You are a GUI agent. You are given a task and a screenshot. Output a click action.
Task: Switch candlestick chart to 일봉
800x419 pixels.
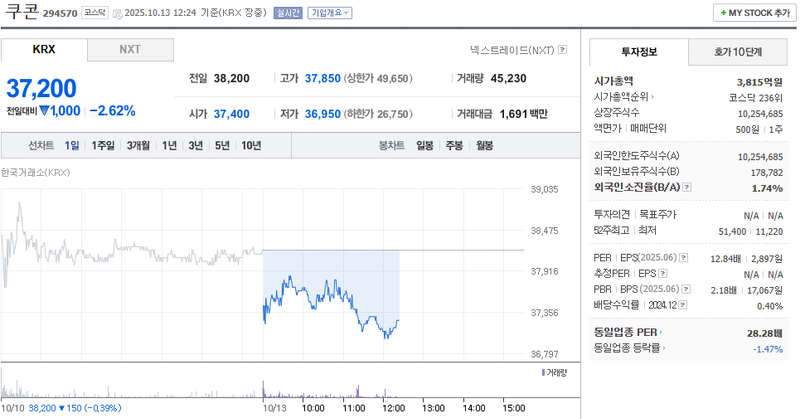tap(425, 146)
